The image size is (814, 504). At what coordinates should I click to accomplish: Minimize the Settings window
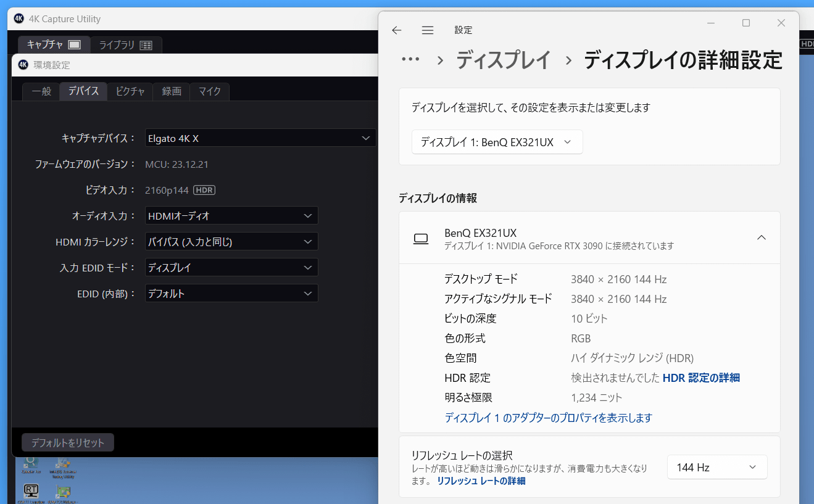[711, 23]
